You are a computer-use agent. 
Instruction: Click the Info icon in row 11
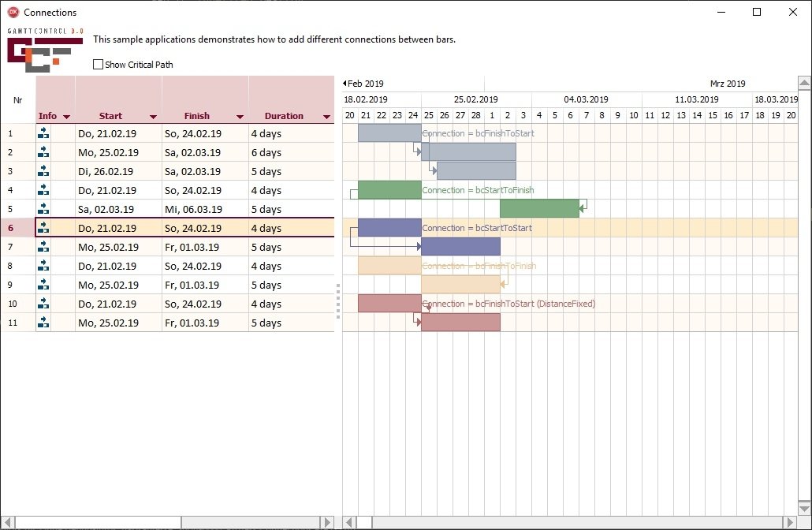click(43, 323)
